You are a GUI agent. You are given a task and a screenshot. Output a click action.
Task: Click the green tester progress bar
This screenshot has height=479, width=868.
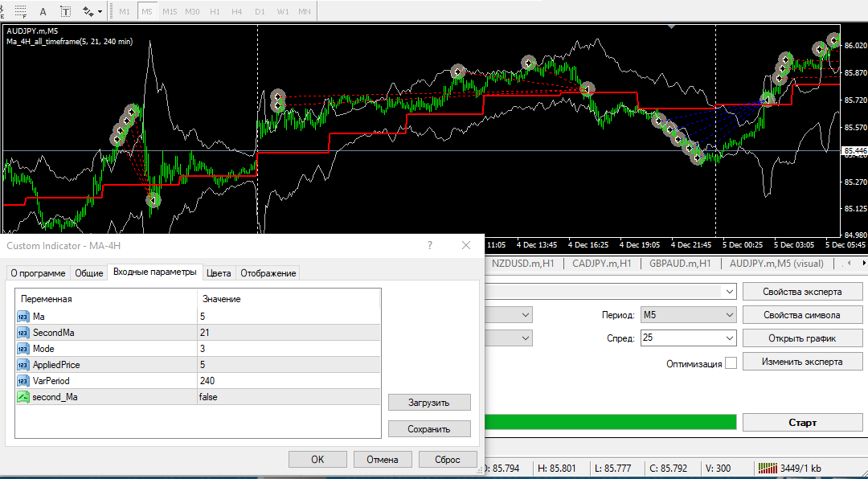pyautogui.click(x=611, y=422)
